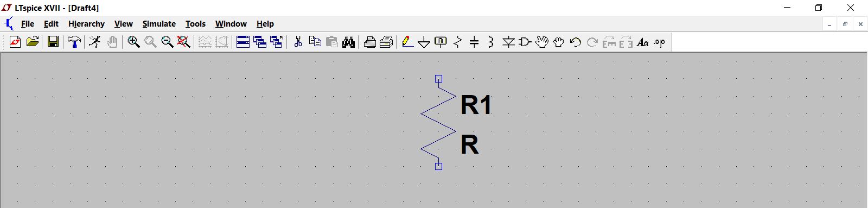
Task: Close all windows using toolbar icon
Action: pos(277,42)
